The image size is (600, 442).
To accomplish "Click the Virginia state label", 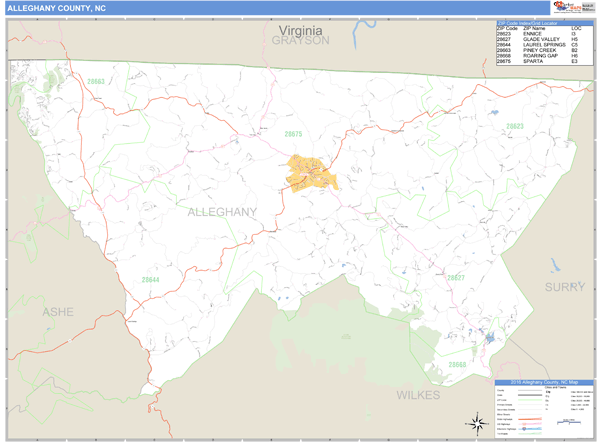I will pyautogui.click(x=299, y=30).
